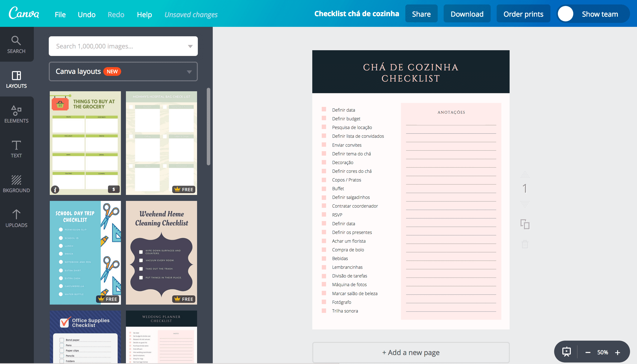Add a new page to the design
Image resolution: width=637 pixels, height=364 pixels.
pyautogui.click(x=411, y=352)
